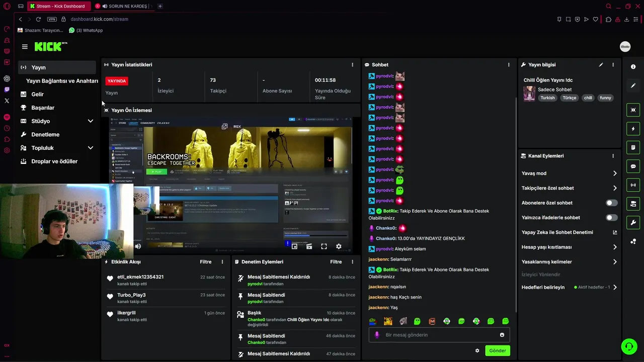644x362 pixels.
Task: Toggle the lightning activity widget in rail
Action: point(633,129)
